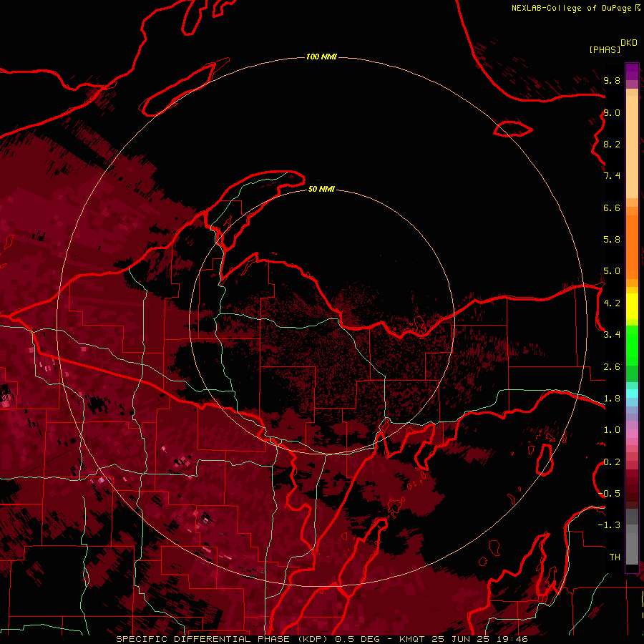The width and height of the screenshot is (644, 644).
Task: Click the DKD label above the color scale
Action: pos(629,43)
